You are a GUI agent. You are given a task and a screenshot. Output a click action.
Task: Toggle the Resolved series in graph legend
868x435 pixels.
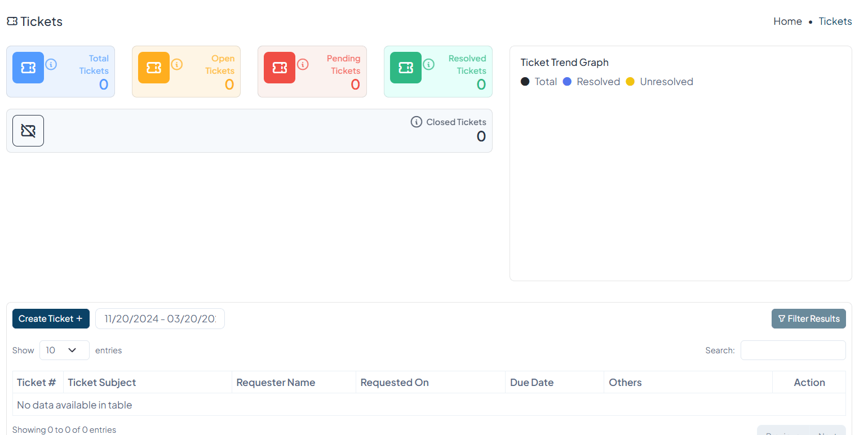click(592, 82)
